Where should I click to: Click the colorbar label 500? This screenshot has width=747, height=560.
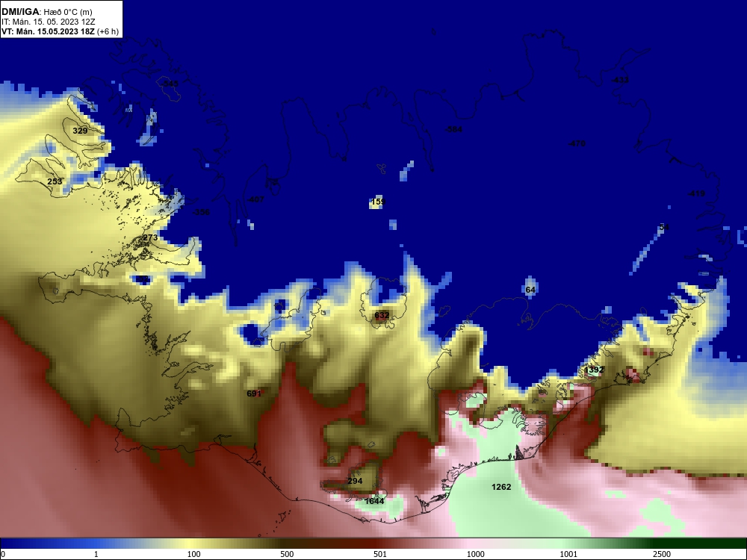pos(287,554)
